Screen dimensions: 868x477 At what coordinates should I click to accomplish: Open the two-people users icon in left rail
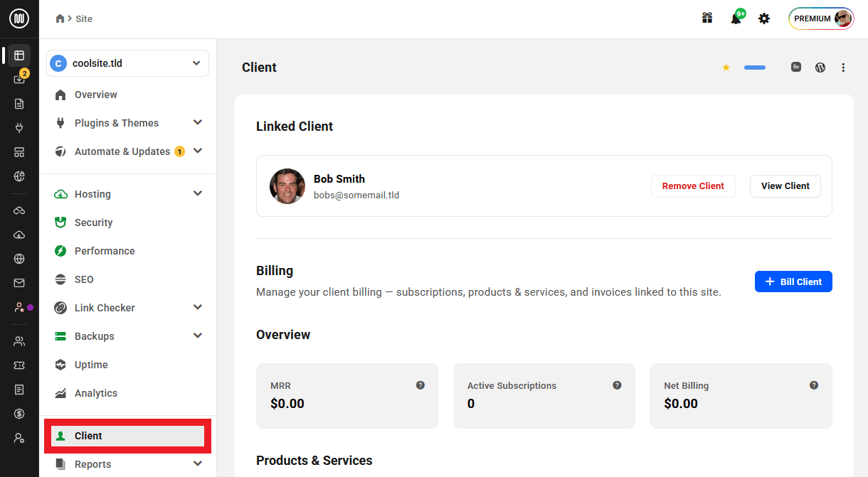(x=19, y=341)
